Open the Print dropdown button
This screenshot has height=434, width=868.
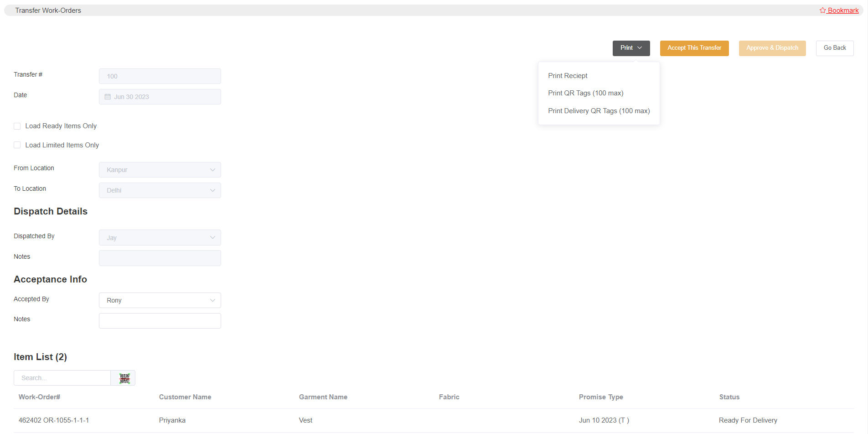(630, 48)
